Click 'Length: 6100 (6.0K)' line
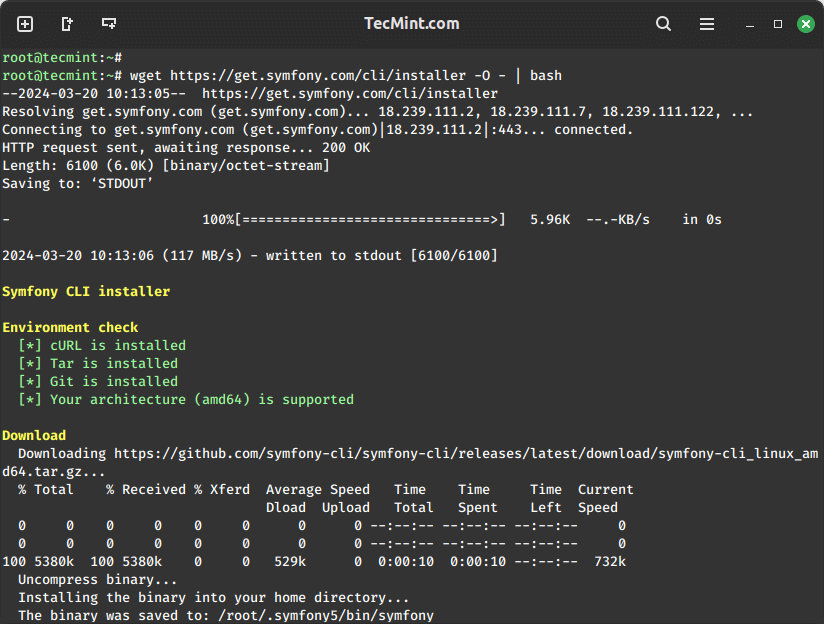Screen dimensions: 824x624 coord(166,166)
